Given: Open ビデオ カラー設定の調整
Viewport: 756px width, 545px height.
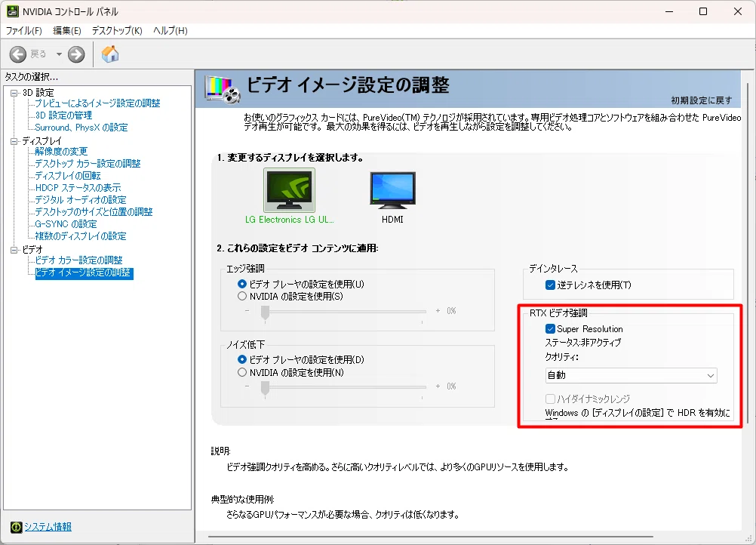Looking at the screenshot, I should point(78,260).
